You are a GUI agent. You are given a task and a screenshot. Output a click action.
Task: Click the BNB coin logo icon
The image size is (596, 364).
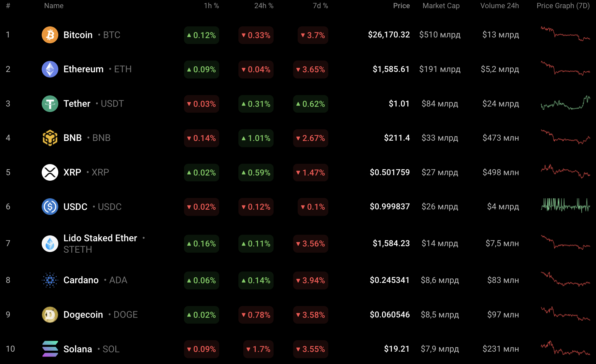[50, 138]
